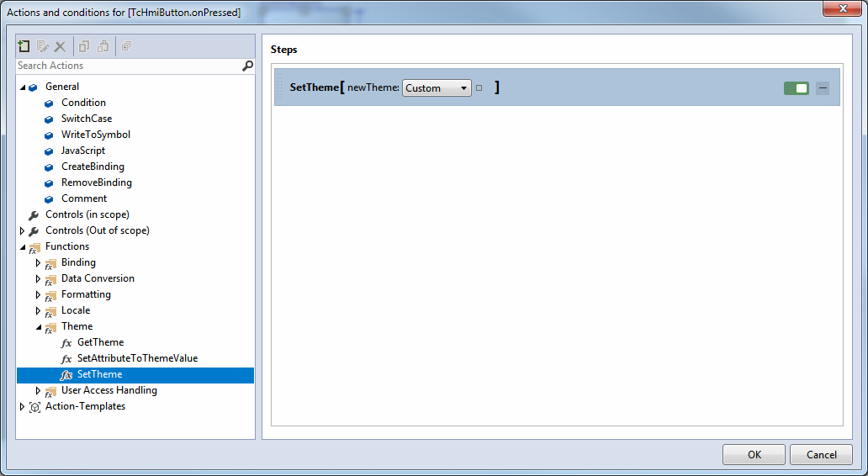This screenshot has width=868, height=476.
Task: Click the Condition cube icon
Action: (x=49, y=103)
